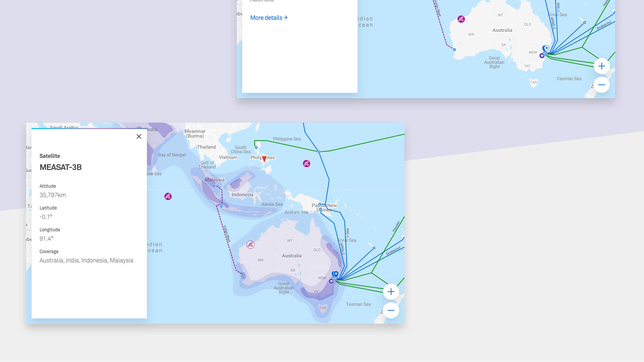This screenshot has width=644, height=362.
Task: Click the Banda Sea label
Action: [272, 204]
